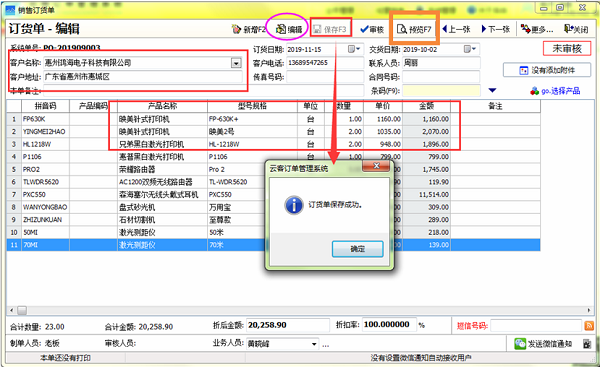This screenshot has height=367, width=600.
Task: Click the 合同号码 contract number field
Action: tap(441, 77)
